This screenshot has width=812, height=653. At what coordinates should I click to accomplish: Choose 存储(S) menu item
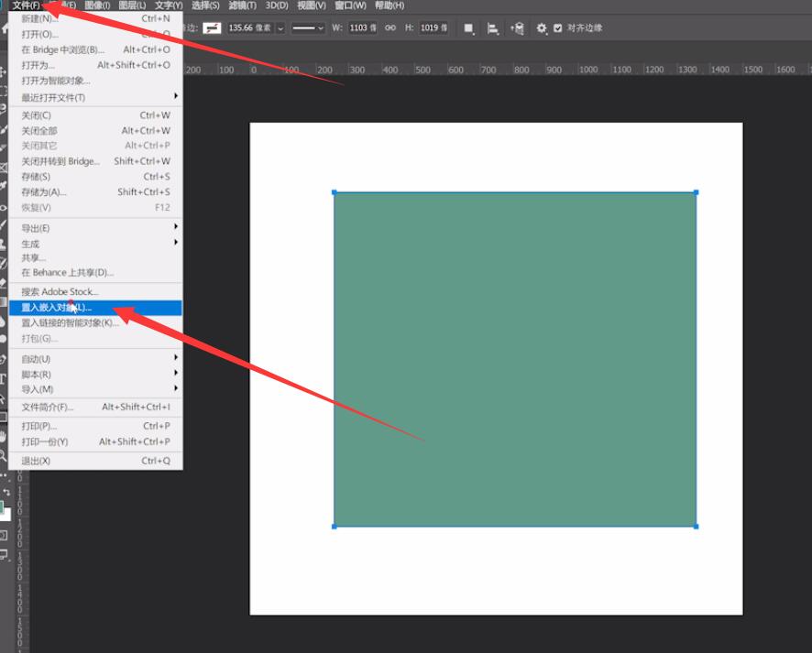point(96,177)
